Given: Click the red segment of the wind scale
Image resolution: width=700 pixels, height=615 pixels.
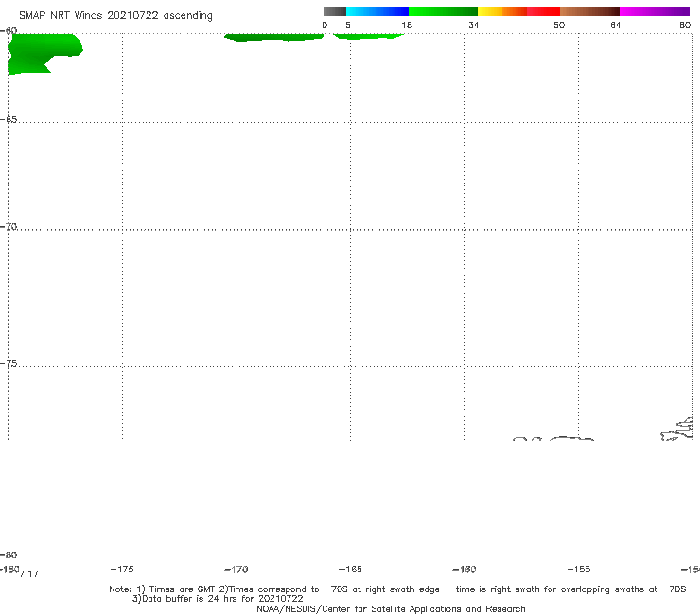Looking at the screenshot, I should 543,11.
